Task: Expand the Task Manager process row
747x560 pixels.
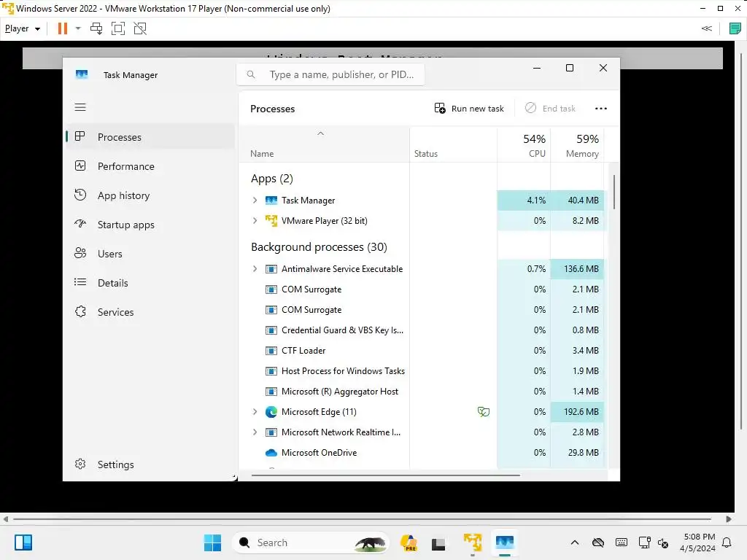Action: coord(255,201)
